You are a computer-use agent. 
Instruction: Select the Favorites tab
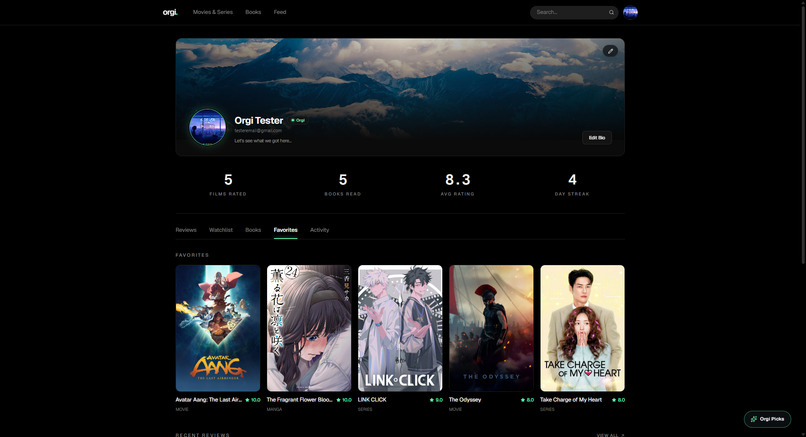click(285, 230)
